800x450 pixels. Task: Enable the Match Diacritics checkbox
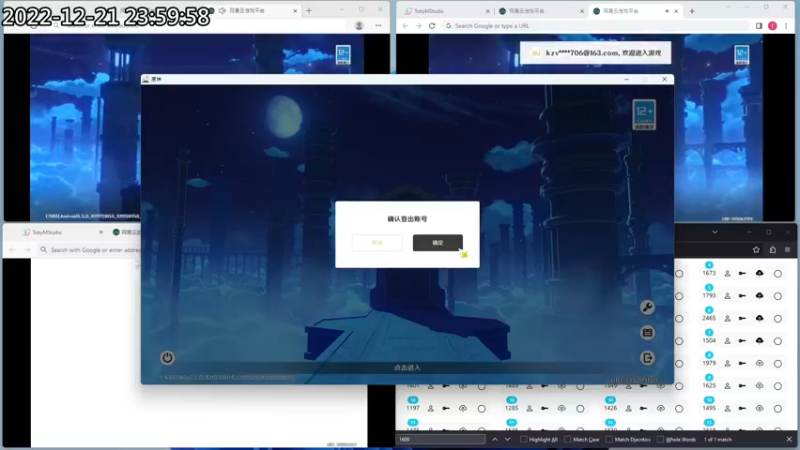[x=609, y=439]
